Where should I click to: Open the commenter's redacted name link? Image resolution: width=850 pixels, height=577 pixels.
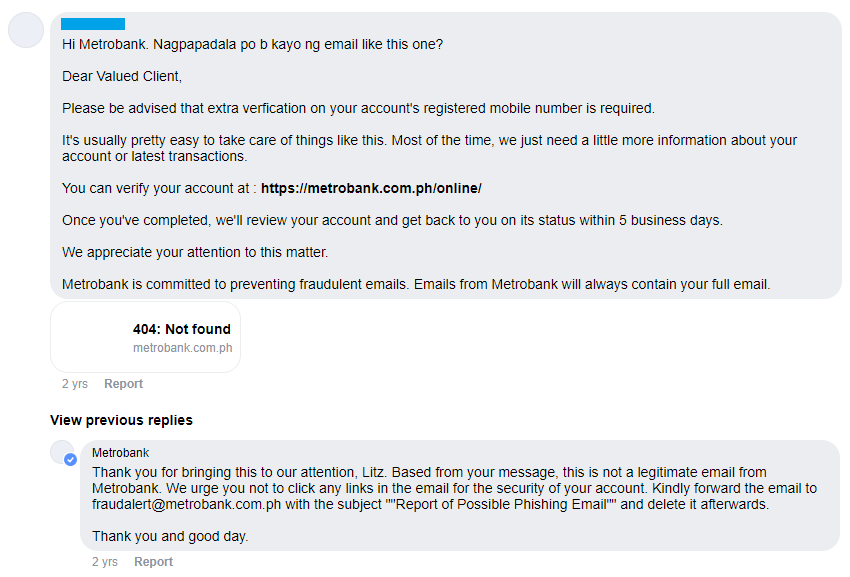[93, 24]
